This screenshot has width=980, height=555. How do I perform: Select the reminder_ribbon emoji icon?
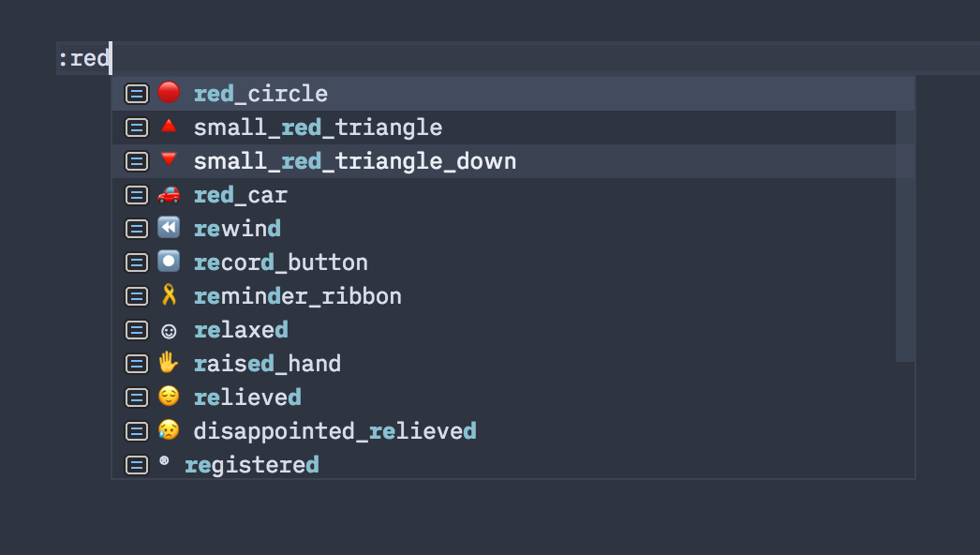(168, 295)
